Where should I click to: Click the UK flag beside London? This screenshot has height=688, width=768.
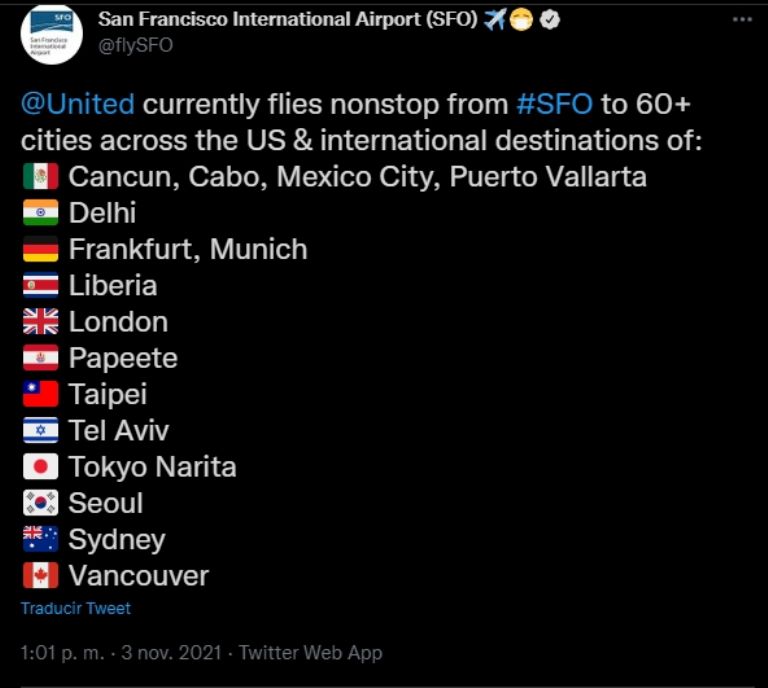pos(41,321)
